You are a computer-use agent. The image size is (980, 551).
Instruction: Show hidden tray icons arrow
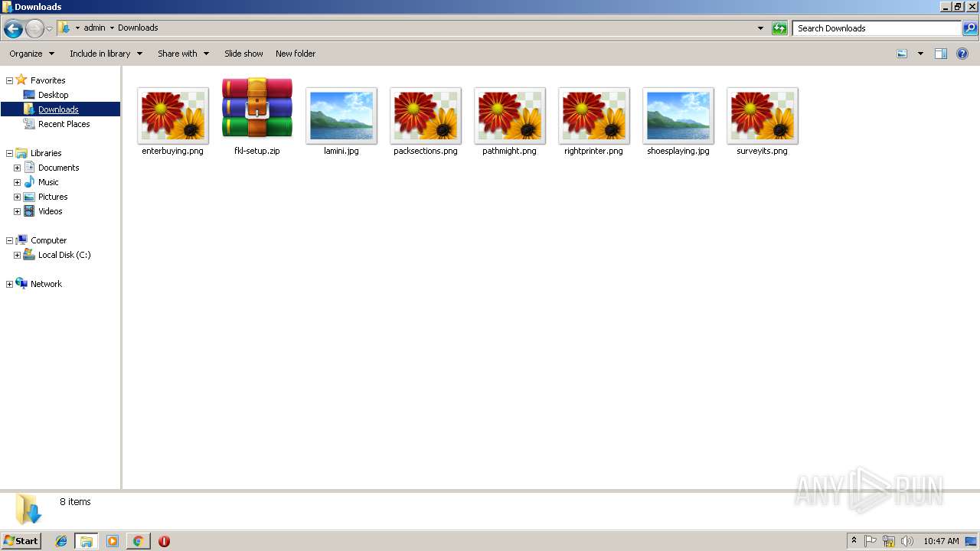(854, 541)
